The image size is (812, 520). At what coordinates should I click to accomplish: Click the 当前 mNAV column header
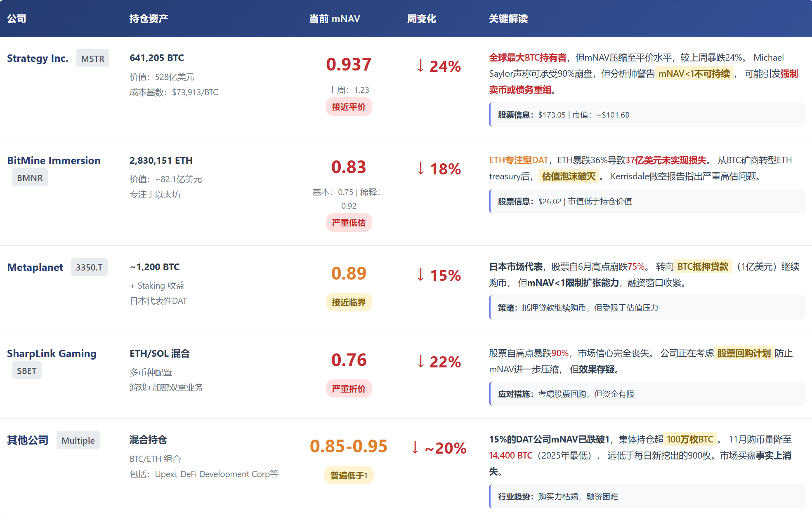tap(335, 19)
